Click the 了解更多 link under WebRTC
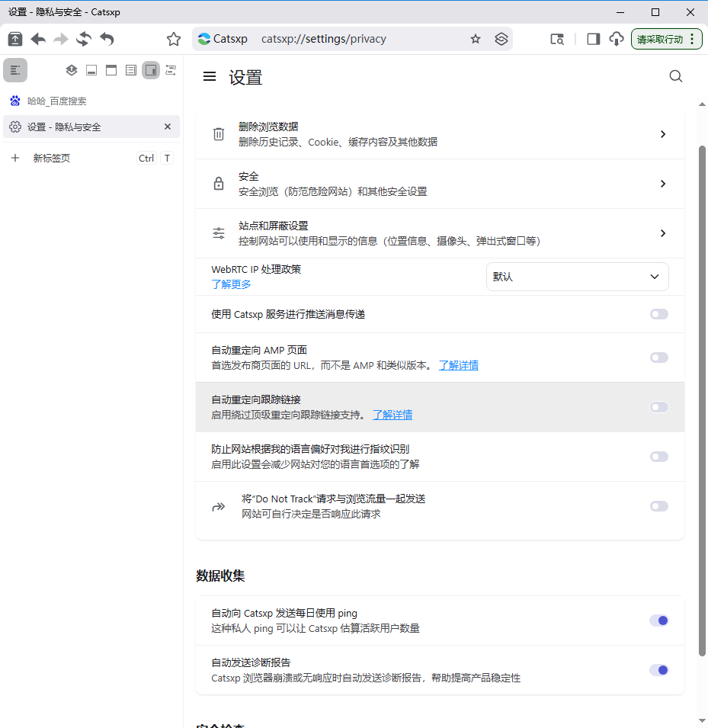The image size is (708, 728). [x=231, y=284]
